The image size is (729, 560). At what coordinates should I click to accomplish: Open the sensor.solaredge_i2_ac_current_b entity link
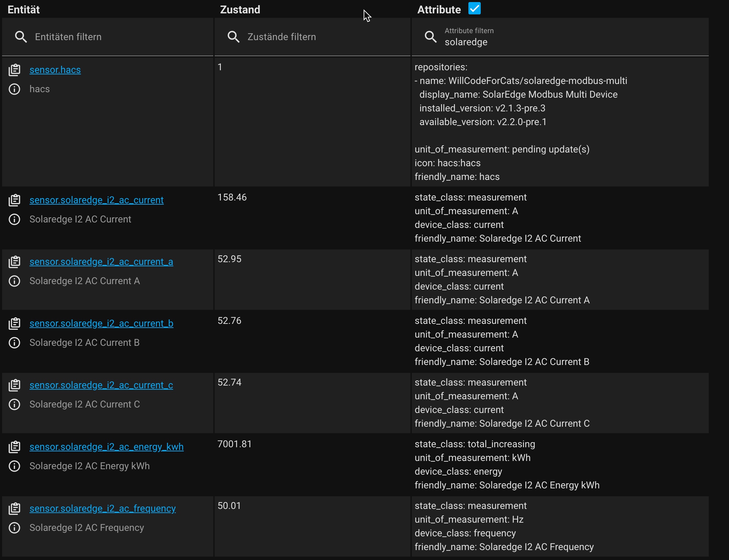tap(101, 323)
